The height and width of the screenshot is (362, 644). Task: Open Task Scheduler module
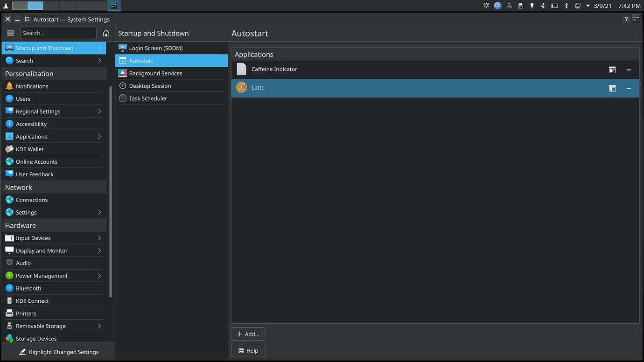click(x=171, y=98)
